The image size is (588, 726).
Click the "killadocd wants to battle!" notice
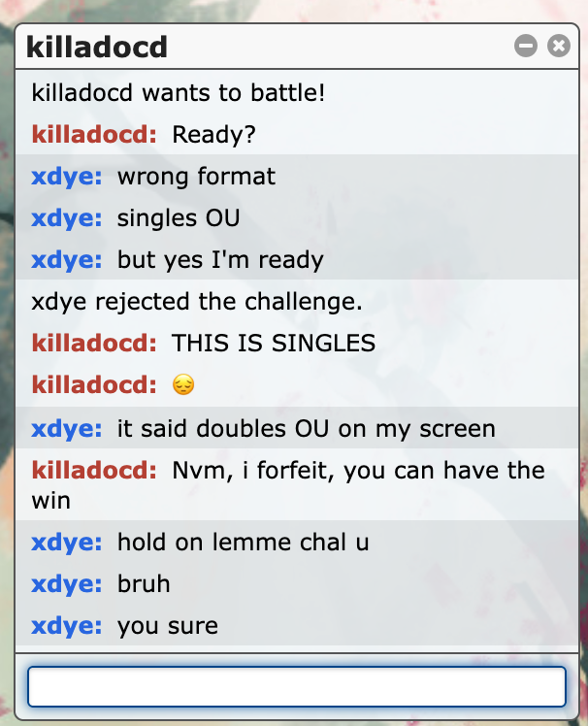point(179,92)
